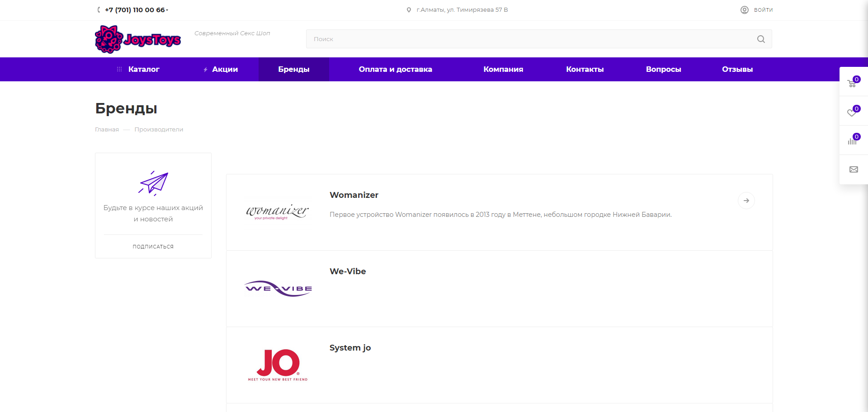The height and width of the screenshot is (412, 868).
Task: Open the Компания menu item
Action: coord(503,69)
